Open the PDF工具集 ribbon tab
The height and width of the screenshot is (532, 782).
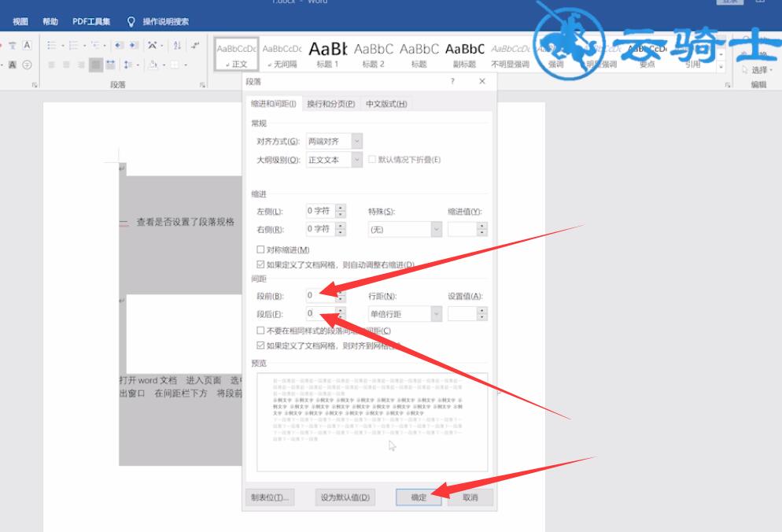pos(91,21)
